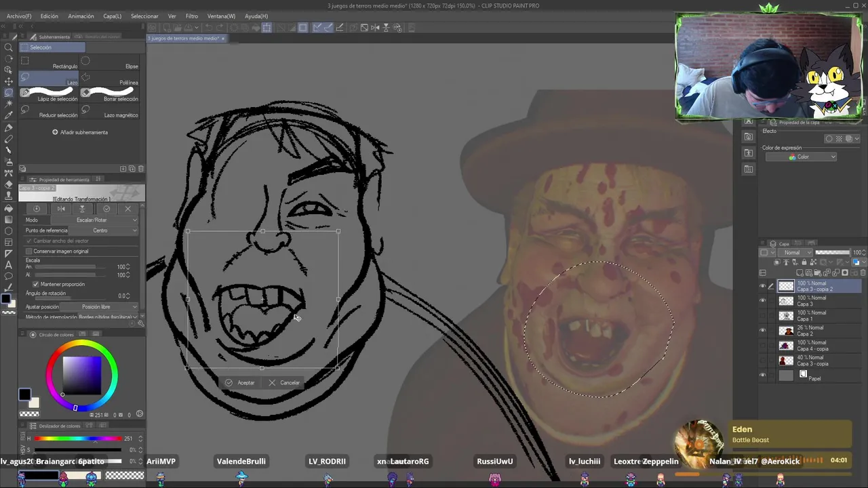
Task: Choose the Rectángulo selection subtool
Action: [x=50, y=62]
